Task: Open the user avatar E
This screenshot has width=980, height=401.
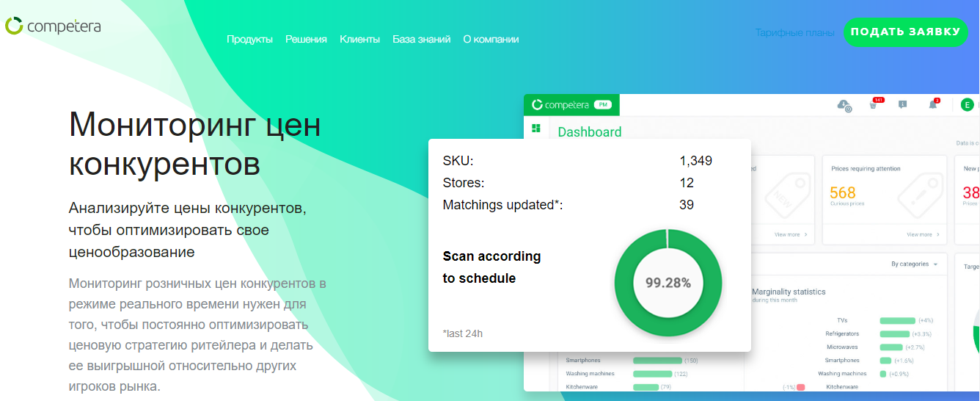Action: (968, 105)
